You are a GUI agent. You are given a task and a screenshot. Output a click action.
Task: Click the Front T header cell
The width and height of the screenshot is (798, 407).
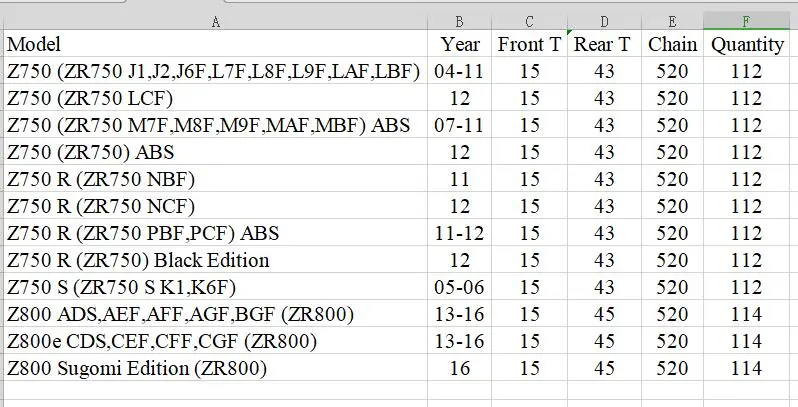(529, 44)
